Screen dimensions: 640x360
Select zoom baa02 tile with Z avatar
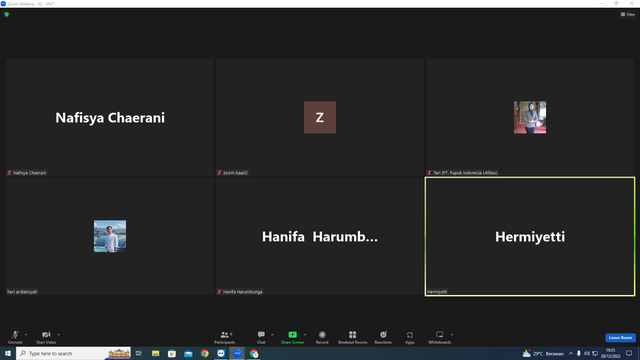[320, 118]
